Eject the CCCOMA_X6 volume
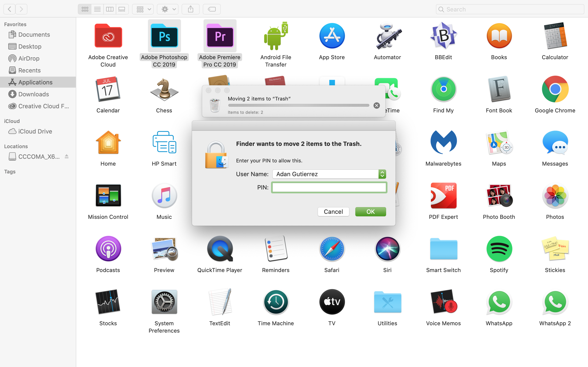Image resolution: width=588 pixels, height=367 pixels. [67, 157]
